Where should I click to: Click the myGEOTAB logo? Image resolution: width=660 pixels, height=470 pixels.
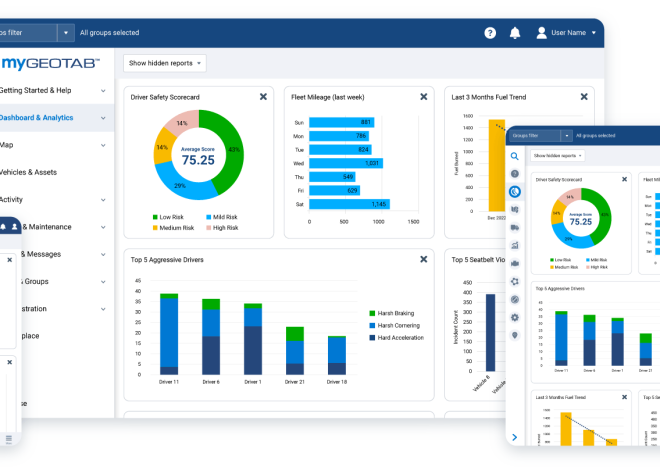(x=50, y=63)
